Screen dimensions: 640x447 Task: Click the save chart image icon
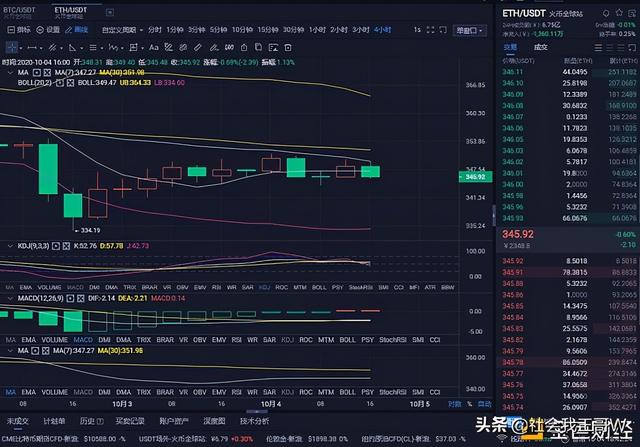[273, 48]
